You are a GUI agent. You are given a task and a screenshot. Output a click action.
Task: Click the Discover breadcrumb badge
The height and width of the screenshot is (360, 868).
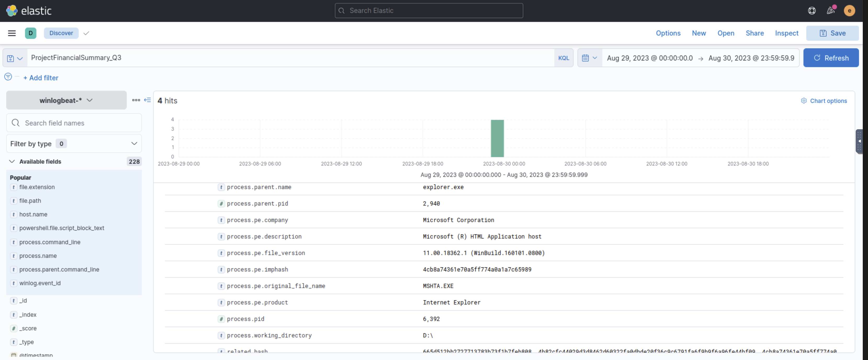coord(61,33)
